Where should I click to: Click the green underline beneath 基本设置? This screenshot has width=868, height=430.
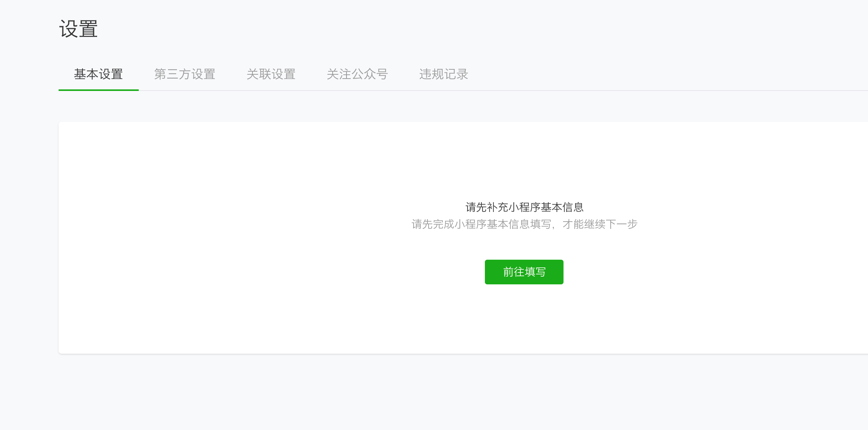[x=99, y=90]
